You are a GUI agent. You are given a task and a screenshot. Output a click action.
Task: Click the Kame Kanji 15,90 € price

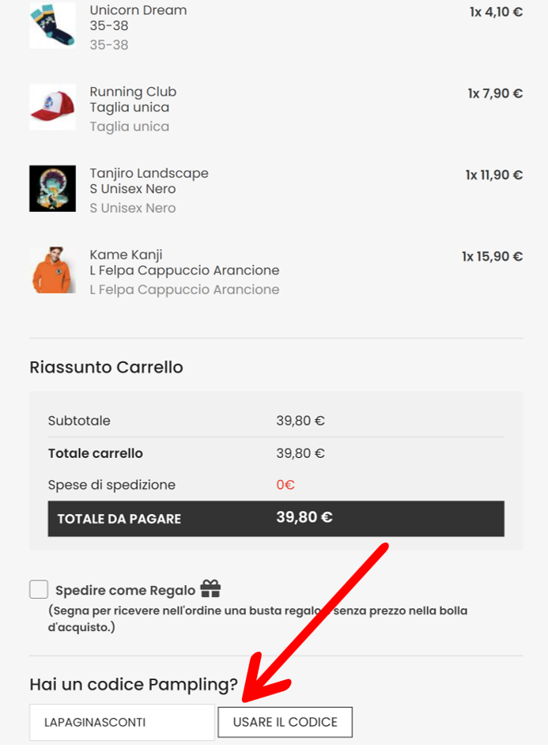pyautogui.click(x=492, y=256)
